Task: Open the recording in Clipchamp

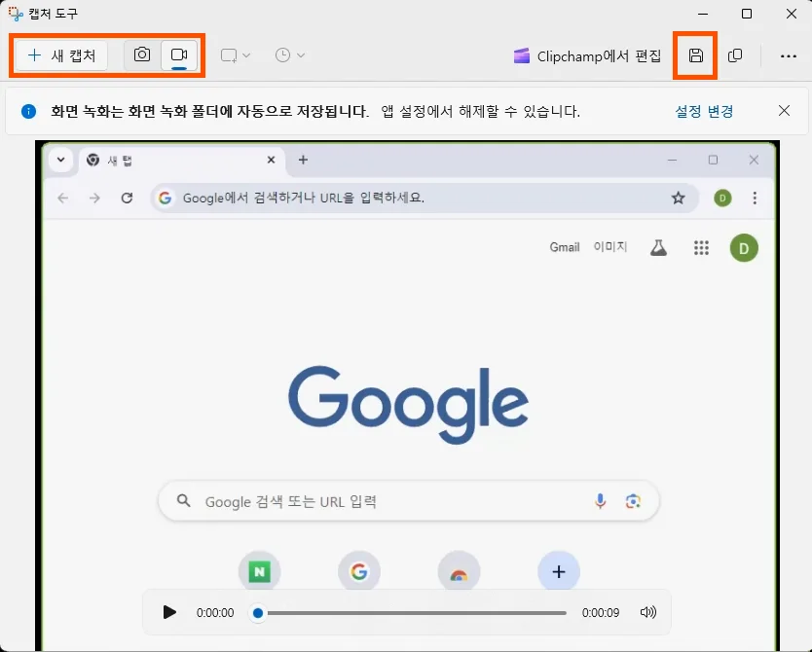Action: (x=585, y=56)
